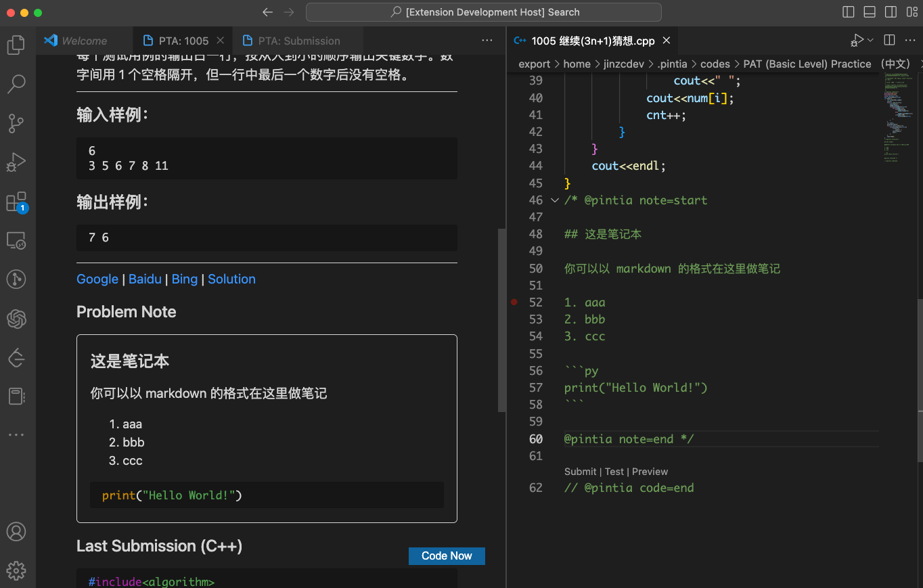Viewport: 923px width, 588px height.
Task: Open the LeetCode-style icon view in activity bar
Action: (16, 357)
